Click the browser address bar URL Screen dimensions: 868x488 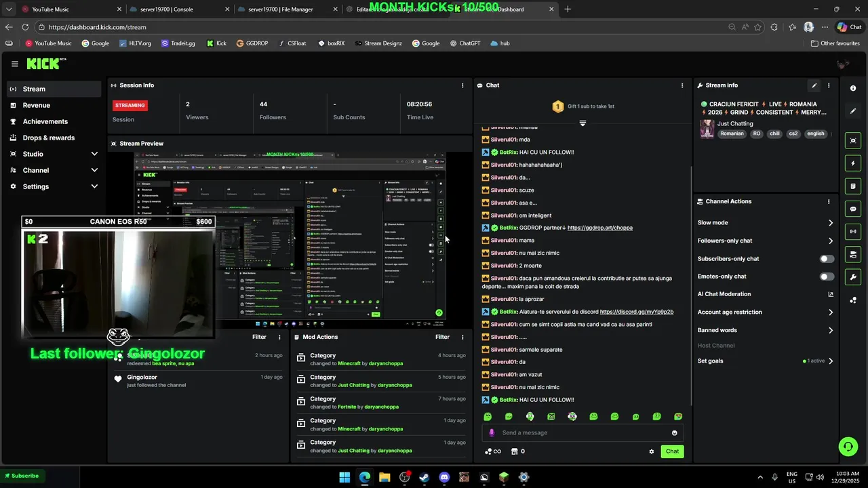pos(98,27)
